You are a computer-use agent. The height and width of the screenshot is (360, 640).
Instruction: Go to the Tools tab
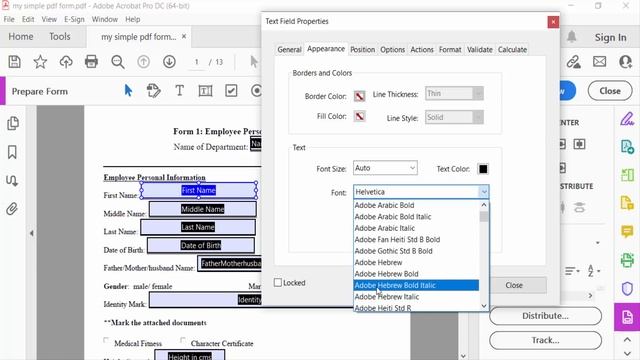pos(60,36)
